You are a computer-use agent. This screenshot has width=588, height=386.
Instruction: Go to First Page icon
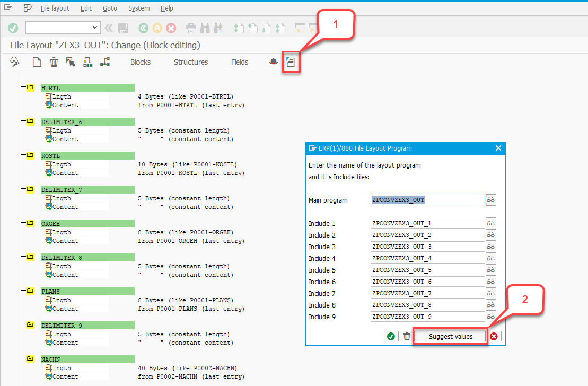click(239, 28)
